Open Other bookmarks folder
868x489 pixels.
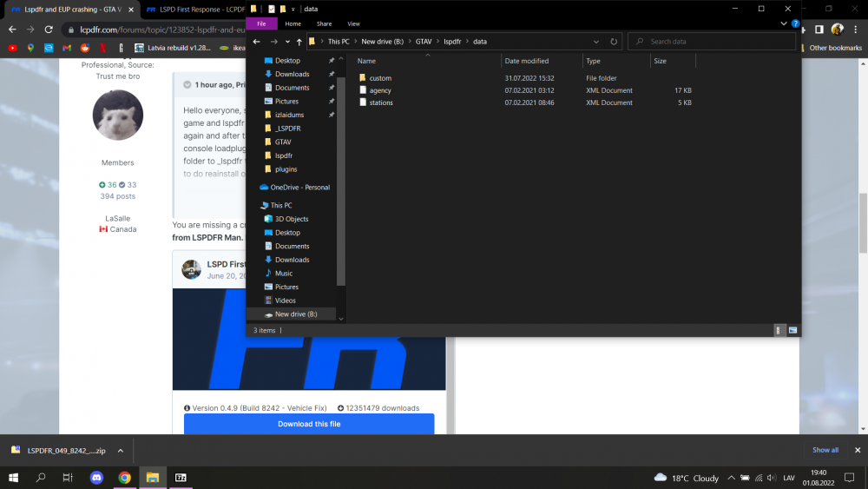pos(832,48)
